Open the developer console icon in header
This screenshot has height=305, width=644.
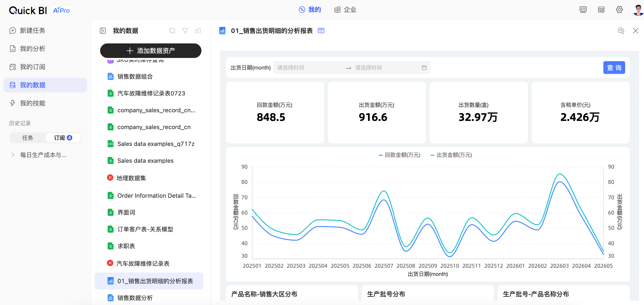click(x=583, y=10)
